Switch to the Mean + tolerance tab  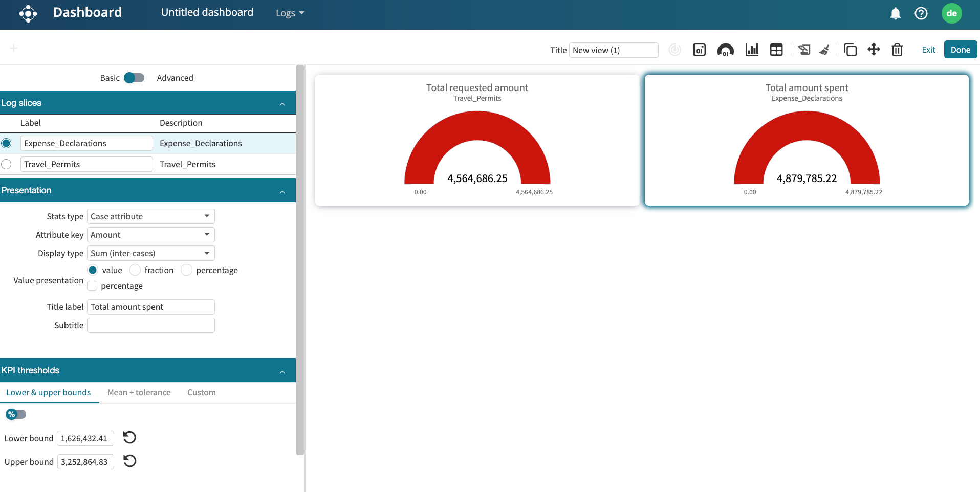pyautogui.click(x=139, y=392)
